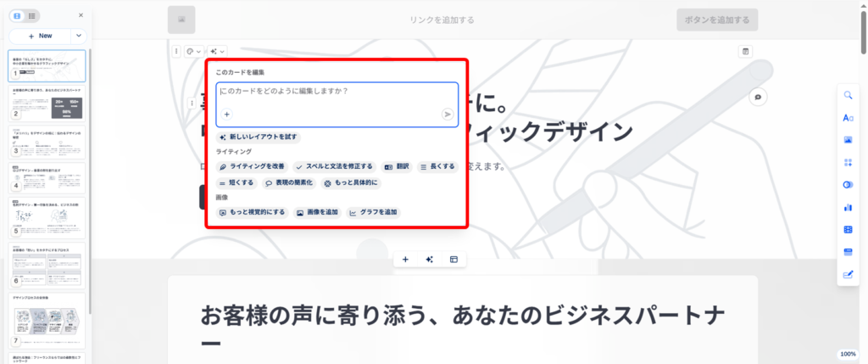Add a new card with the plus below card
This screenshot has width=868, height=364.
(405, 259)
